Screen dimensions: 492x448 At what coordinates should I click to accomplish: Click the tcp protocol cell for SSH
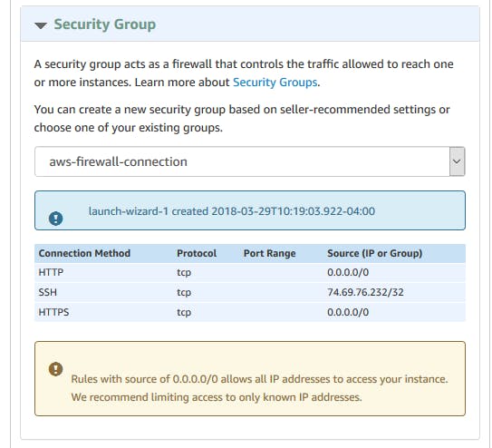click(184, 293)
